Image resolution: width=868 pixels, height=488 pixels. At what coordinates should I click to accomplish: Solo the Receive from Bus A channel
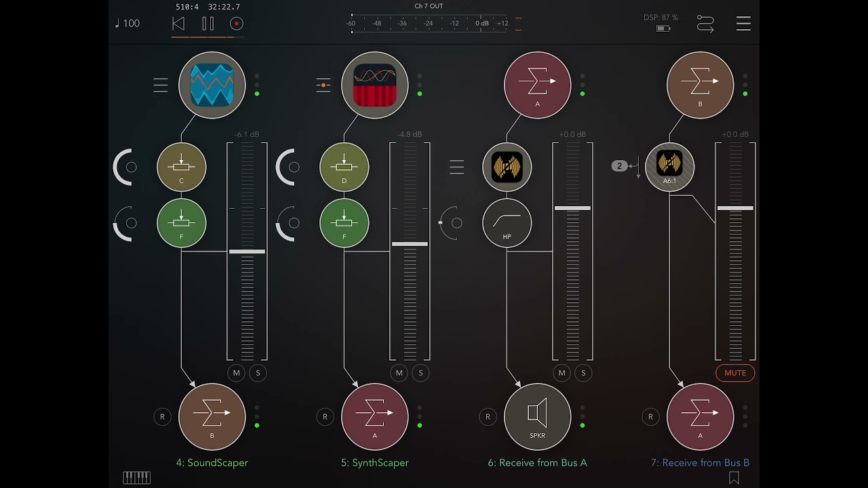pyautogui.click(x=583, y=373)
